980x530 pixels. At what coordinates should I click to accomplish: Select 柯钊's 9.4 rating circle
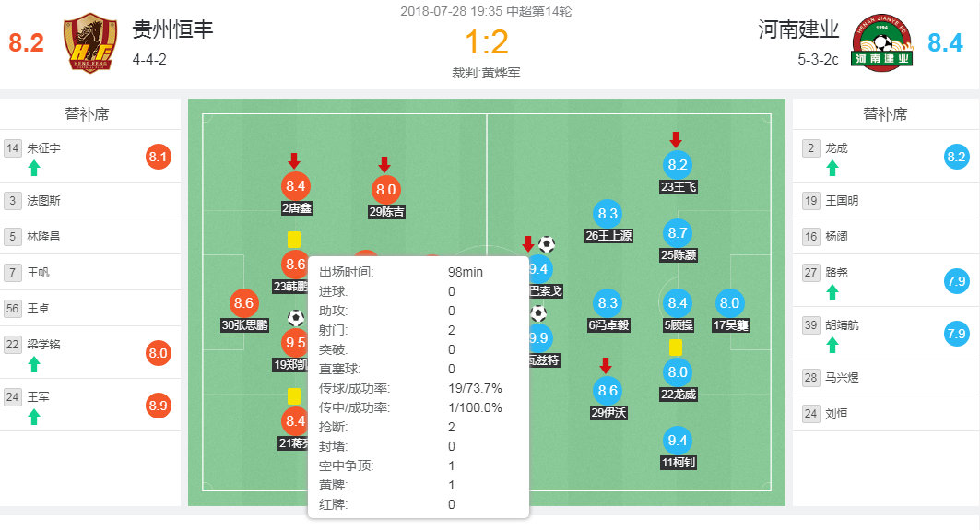pos(677,441)
